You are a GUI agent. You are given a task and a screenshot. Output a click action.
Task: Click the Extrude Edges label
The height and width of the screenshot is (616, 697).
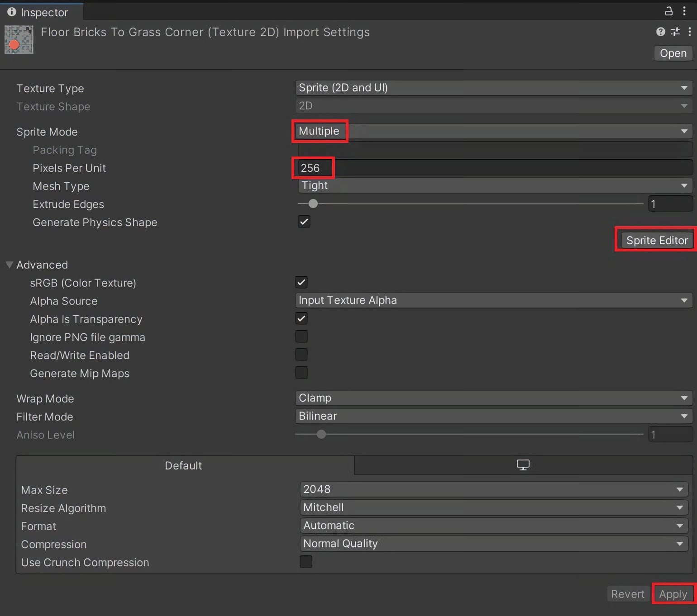coord(68,204)
